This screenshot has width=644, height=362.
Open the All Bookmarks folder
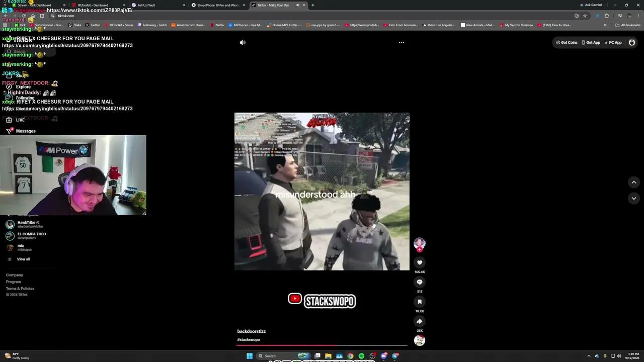pyautogui.click(x=627, y=25)
